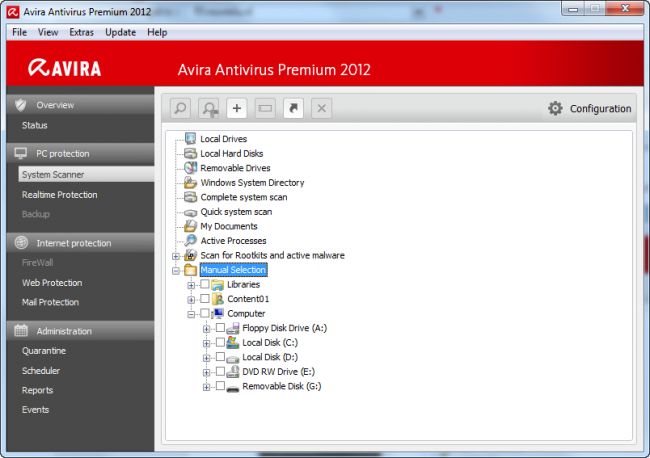Click the Computer monitor icon in tree
Viewport: 650px width, 458px height.
217,313
